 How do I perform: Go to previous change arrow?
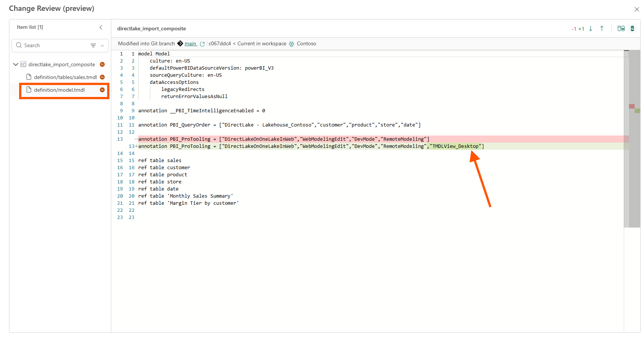click(x=602, y=28)
